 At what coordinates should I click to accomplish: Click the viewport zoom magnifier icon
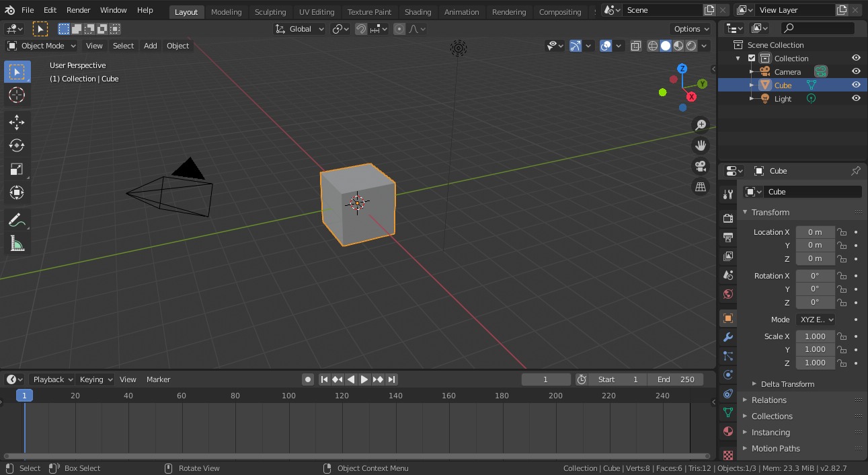701,124
